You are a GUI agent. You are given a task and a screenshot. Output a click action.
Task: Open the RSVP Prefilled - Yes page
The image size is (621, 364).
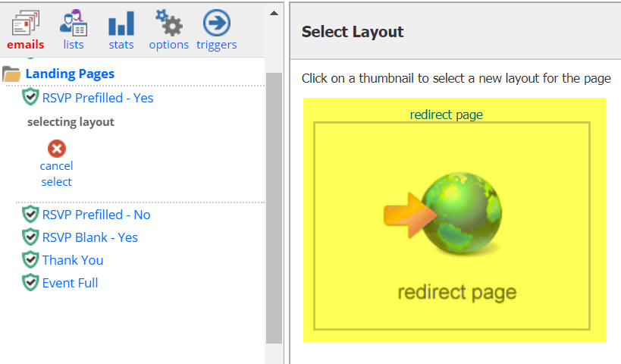click(97, 98)
